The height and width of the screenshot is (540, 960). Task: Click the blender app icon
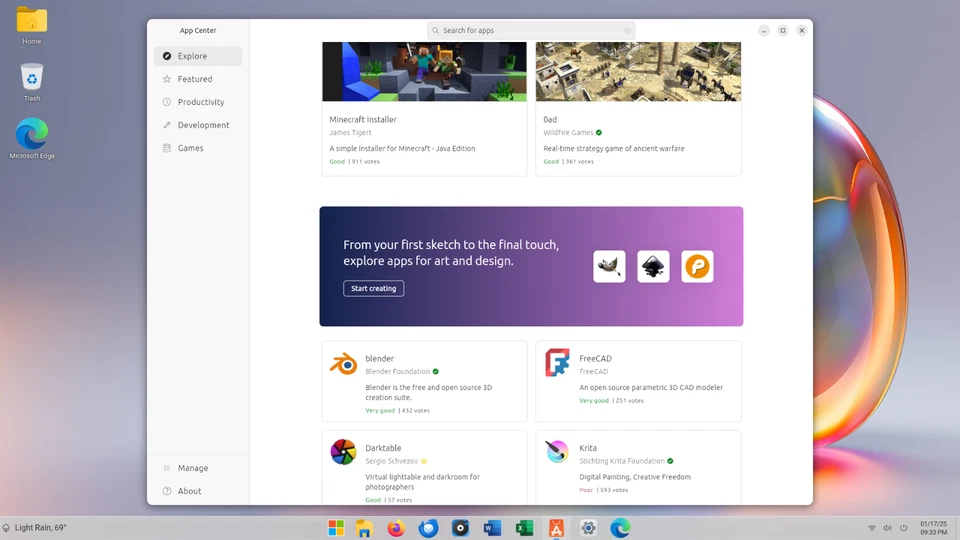[343, 364]
